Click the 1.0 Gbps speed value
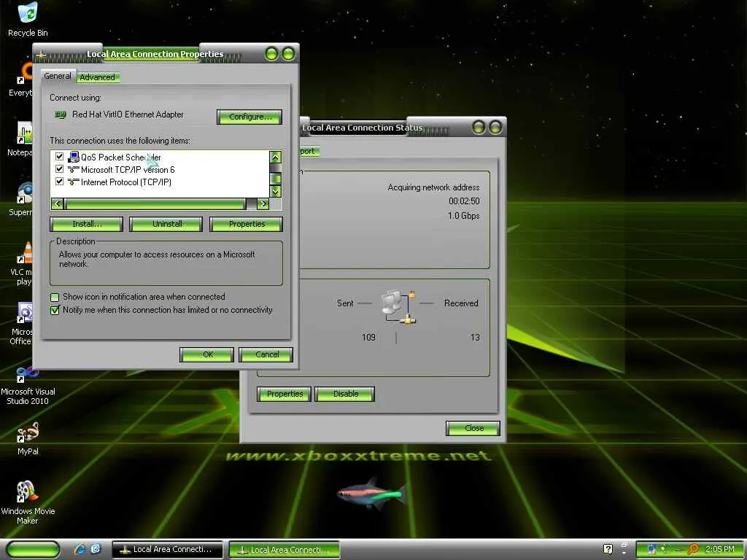Viewport: 747px width, 560px height. [x=463, y=216]
